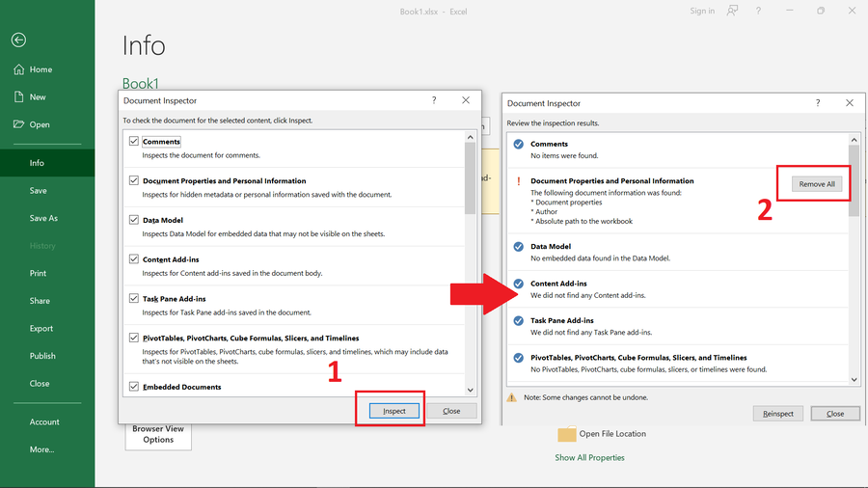Toggle PivotTables, PivotCharts, Cube Formulas checkbox
The height and width of the screenshot is (488, 868).
pyautogui.click(x=133, y=338)
